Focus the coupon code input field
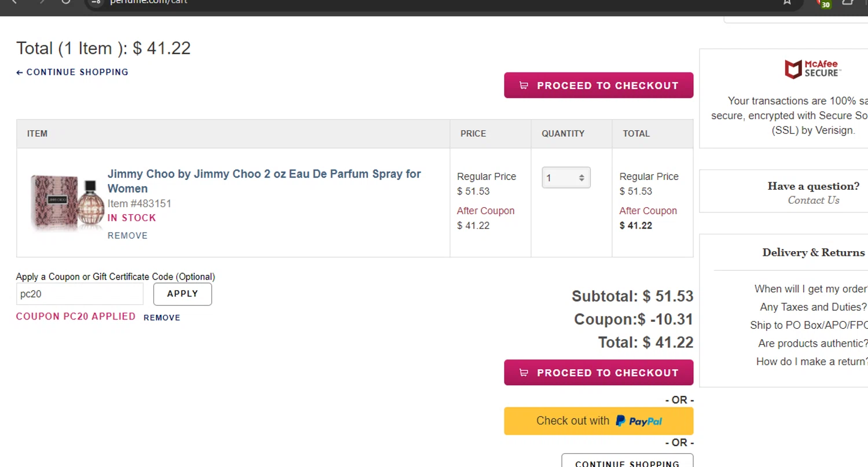868x467 pixels. click(80, 294)
